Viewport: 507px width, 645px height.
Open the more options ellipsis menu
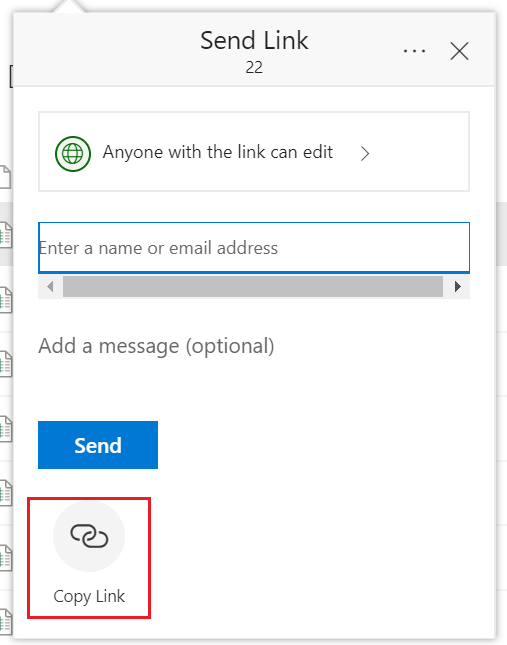point(414,51)
